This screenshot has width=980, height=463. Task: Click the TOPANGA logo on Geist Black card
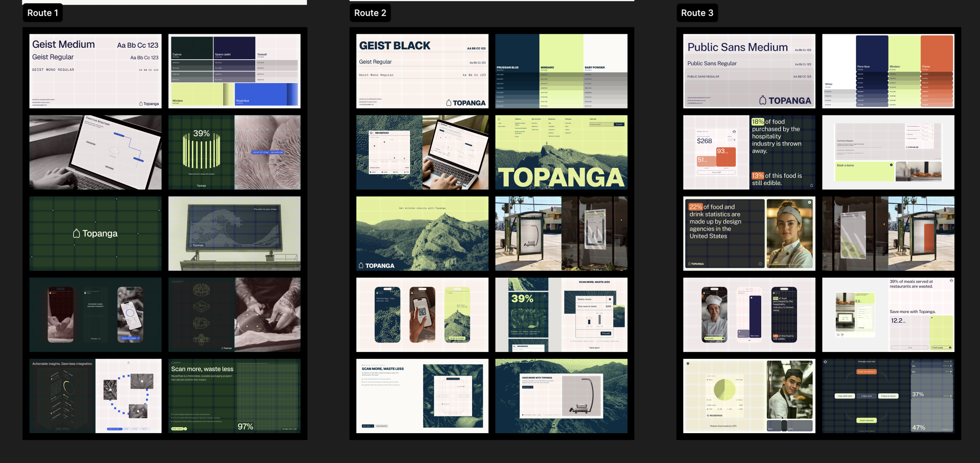[x=466, y=103]
